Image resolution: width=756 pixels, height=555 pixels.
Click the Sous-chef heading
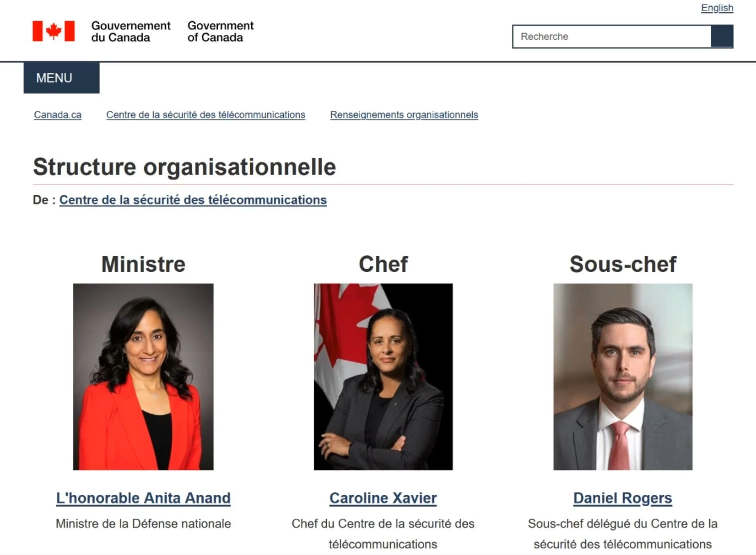coord(623,264)
